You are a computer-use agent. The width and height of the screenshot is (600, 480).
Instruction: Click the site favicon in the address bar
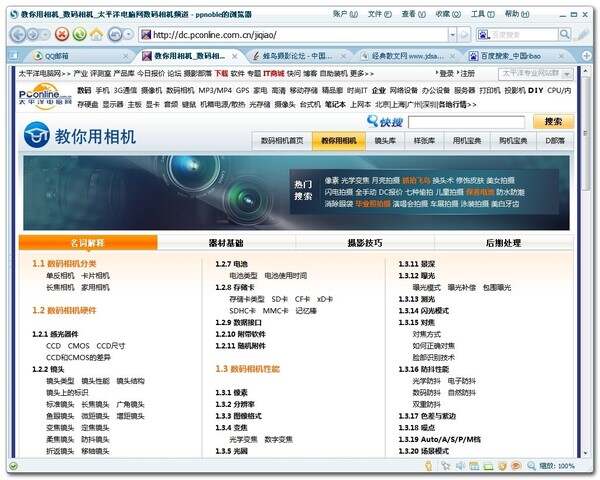pyautogui.click(x=146, y=35)
